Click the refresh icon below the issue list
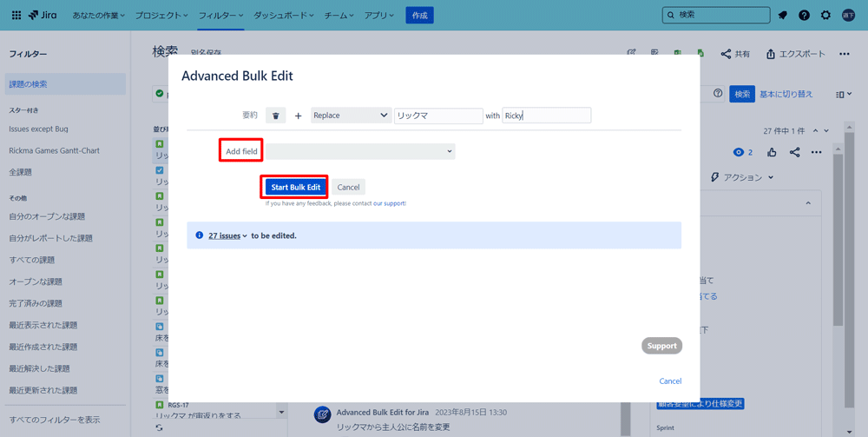This screenshot has height=437, width=868. point(160,427)
